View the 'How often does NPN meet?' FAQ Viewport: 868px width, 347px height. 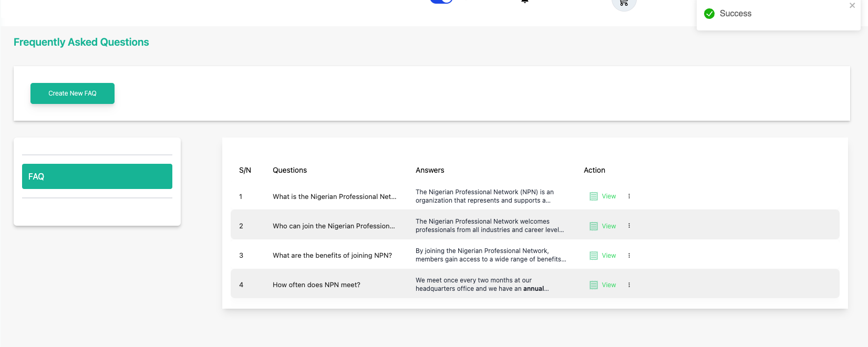tap(603, 285)
